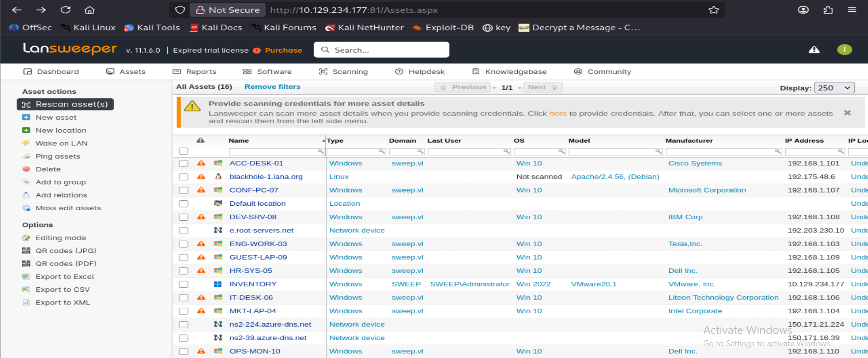Check the DEV-SRV-08 row checkbox
The width and height of the screenshot is (868, 358).
click(183, 217)
